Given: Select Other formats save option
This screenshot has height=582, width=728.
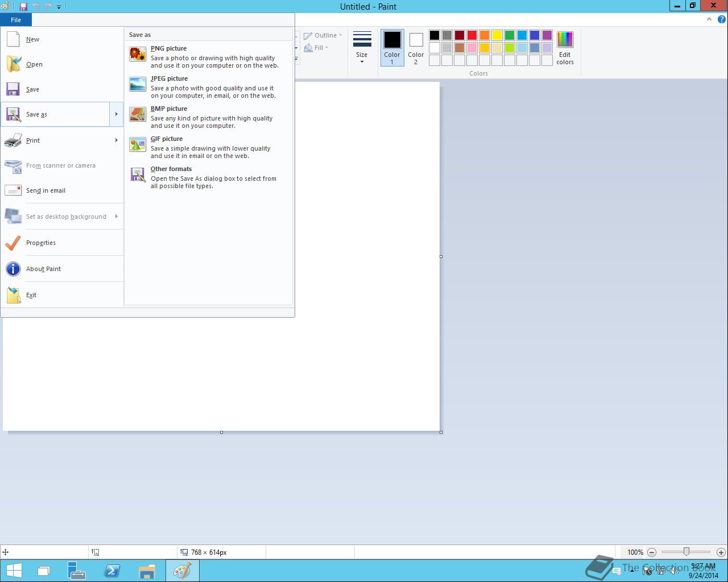Looking at the screenshot, I should click(x=208, y=177).
